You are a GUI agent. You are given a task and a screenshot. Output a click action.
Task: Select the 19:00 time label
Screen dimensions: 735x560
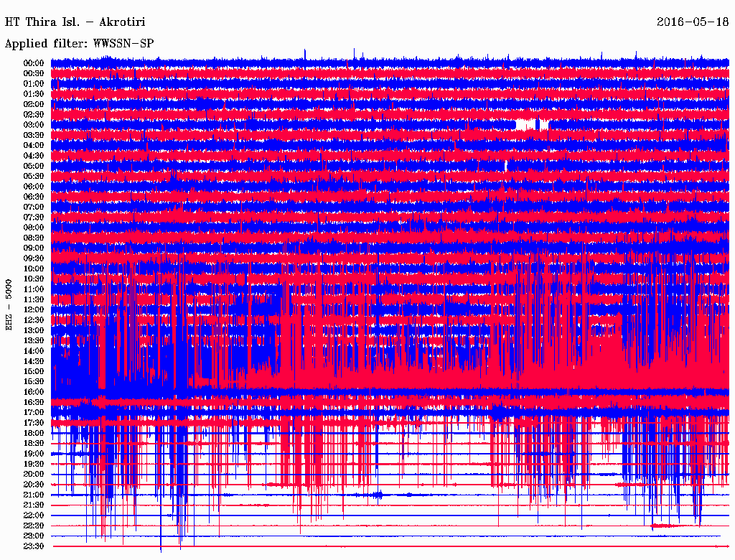click(33, 454)
